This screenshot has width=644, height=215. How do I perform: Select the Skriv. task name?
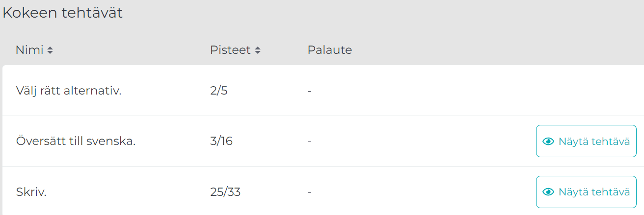coord(31,192)
